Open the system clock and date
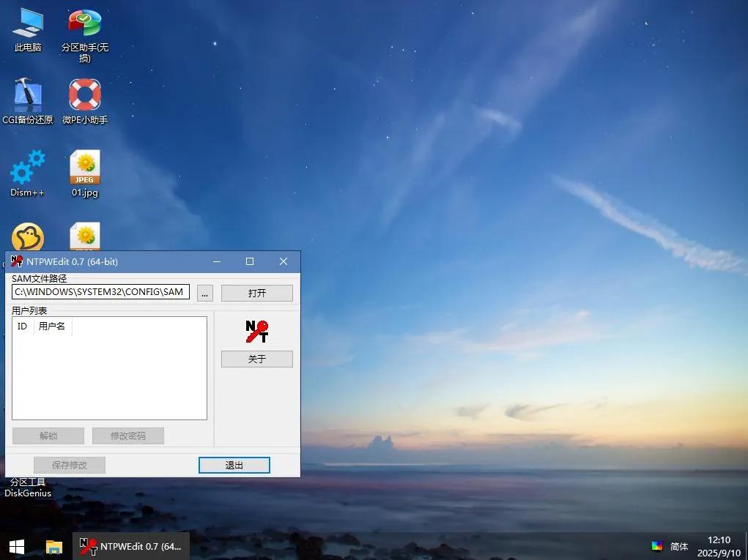 point(718,547)
